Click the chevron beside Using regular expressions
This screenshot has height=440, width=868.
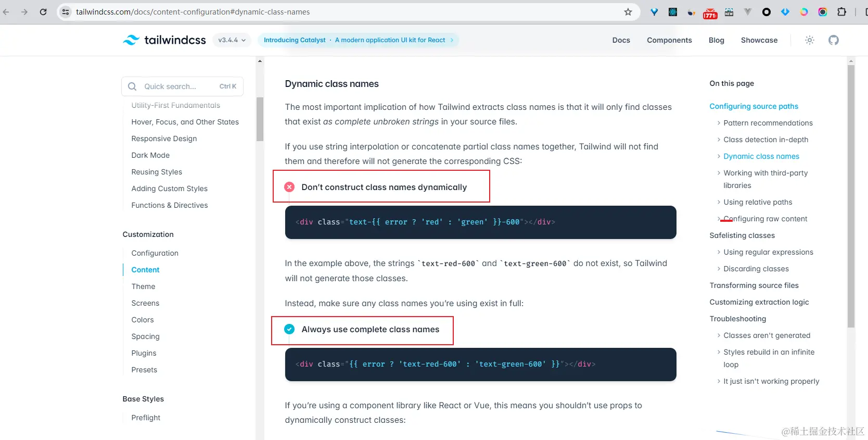(x=719, y=252)
